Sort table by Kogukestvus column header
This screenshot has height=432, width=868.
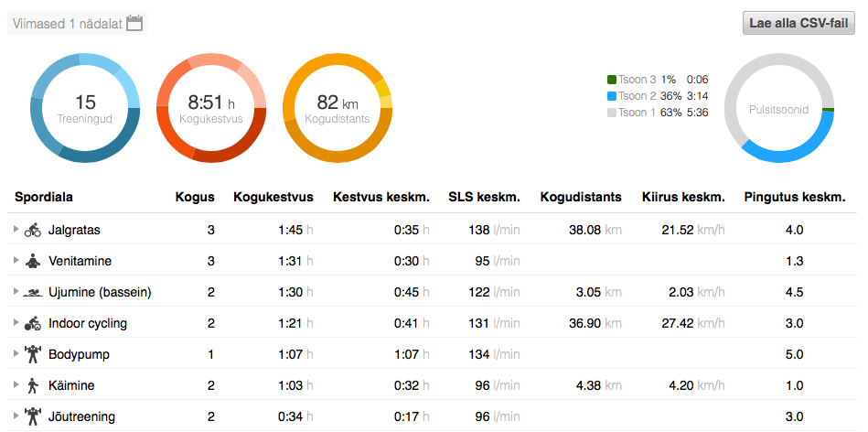click(273, 197)
